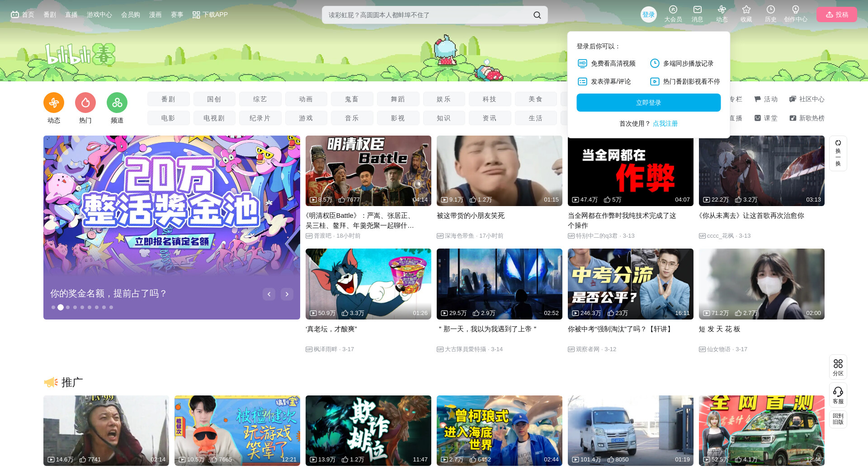Show next carousel banner arrow

(287, 294)
